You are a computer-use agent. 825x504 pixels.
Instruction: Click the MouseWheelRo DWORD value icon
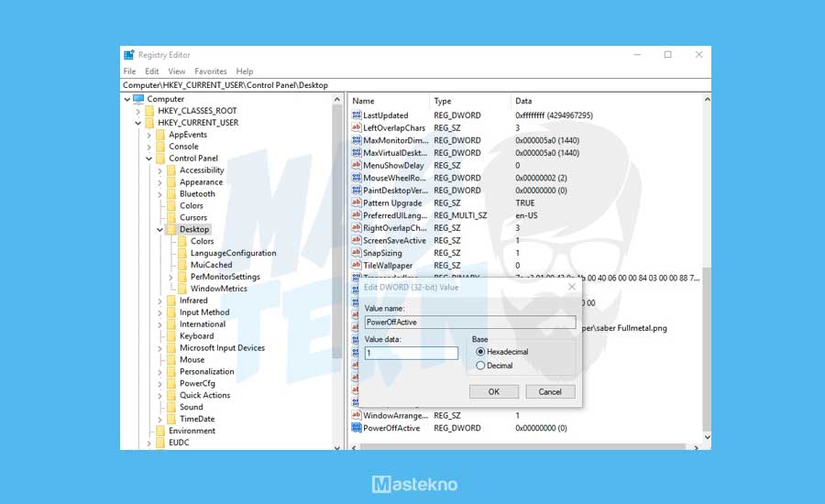click(x=357, y=178)
